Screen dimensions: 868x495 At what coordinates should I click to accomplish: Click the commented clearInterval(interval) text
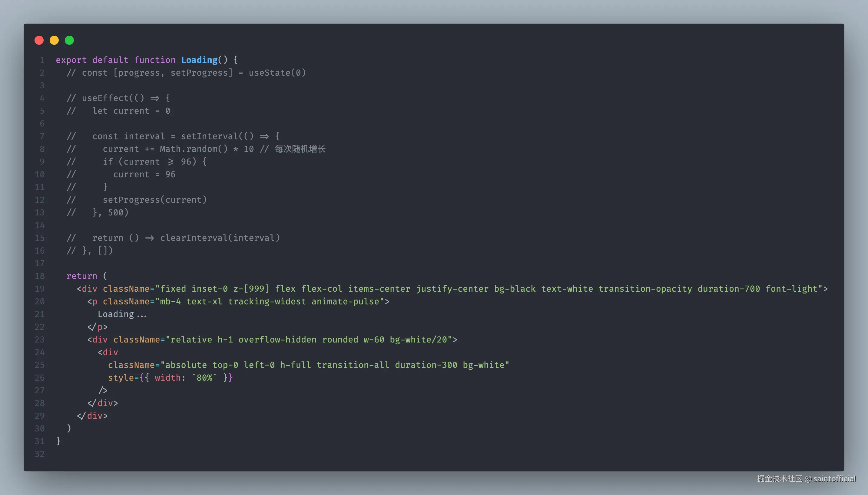220,238
